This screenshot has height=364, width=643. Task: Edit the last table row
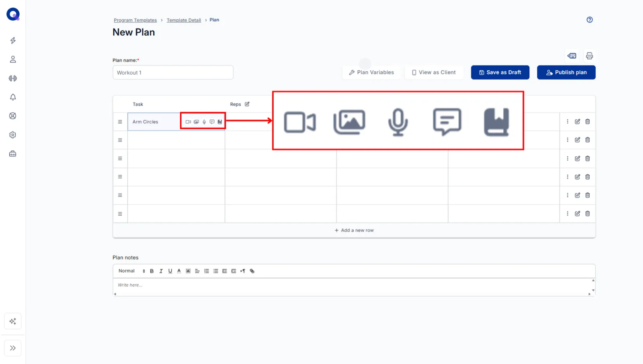pyautogui.click(x=577, y=213)
